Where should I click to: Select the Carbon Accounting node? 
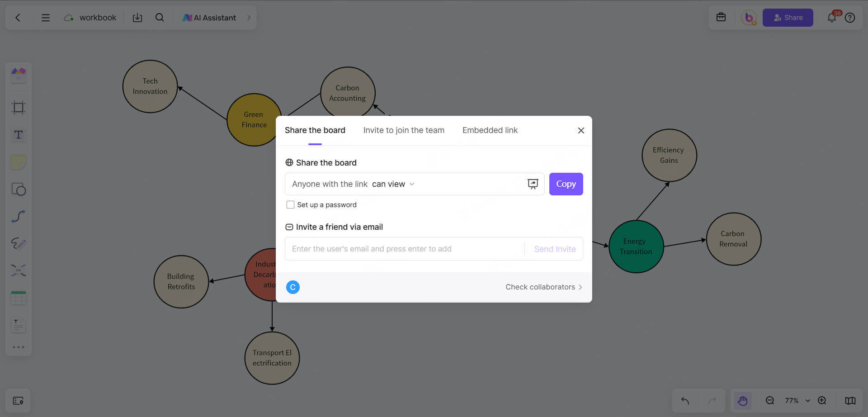click(x=347, y=93)
